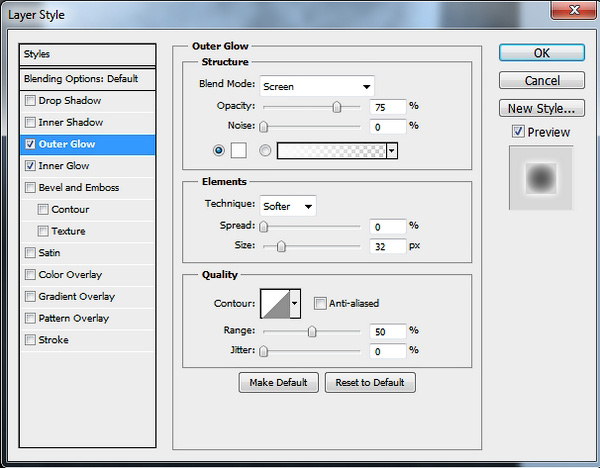Enable the Color Overlay checkbox
Image resolution: width=600 pixels, height=468 pixels.
click(x=30, y=275)
